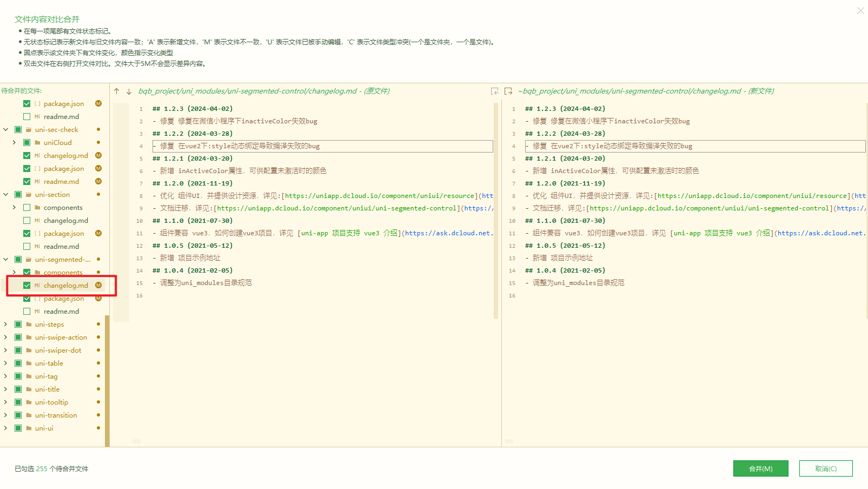The height and width of the screenshot is (489, 868).
Task: Click the left-arrow copy icon between panes
Action: pyautogui.click(x=494, y=91)
